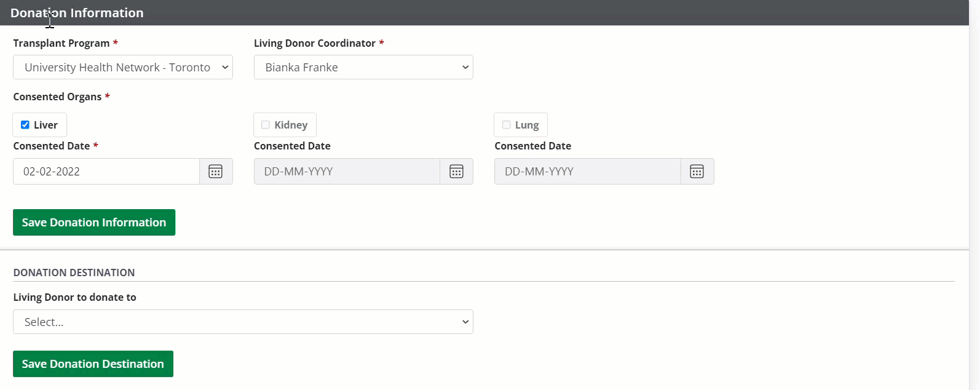Open the Living Donor Coordinator dropdown
This screenshot has height=390, width=980.
point(363,67)
